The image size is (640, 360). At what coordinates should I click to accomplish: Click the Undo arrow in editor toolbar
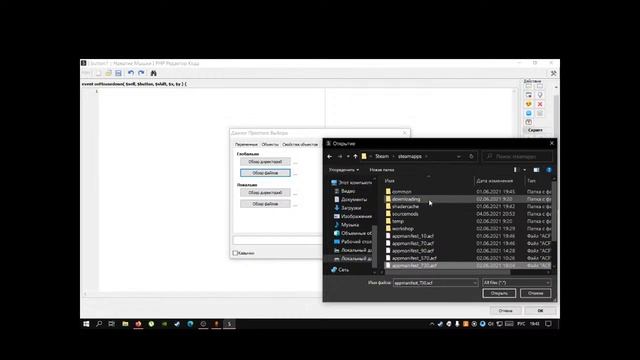131,73
